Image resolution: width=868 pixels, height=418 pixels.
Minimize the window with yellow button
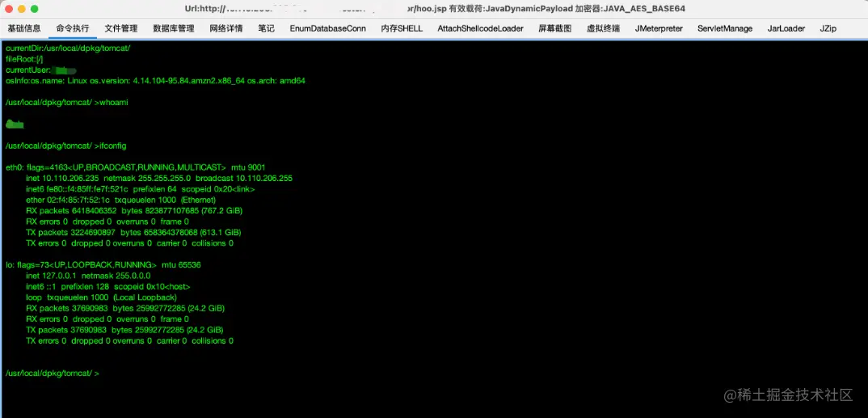click(x=22, y=9)
